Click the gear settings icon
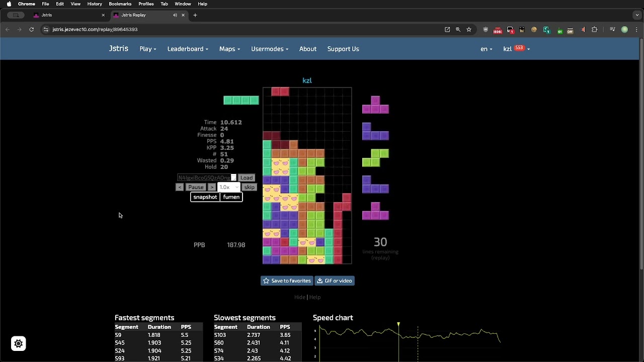 [x=19, y=344]
